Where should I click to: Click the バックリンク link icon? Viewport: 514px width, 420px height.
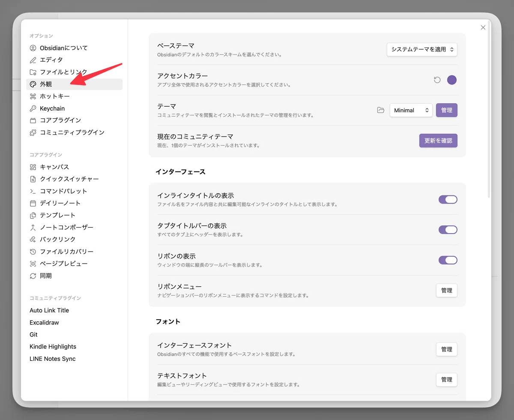coord(33,240)
